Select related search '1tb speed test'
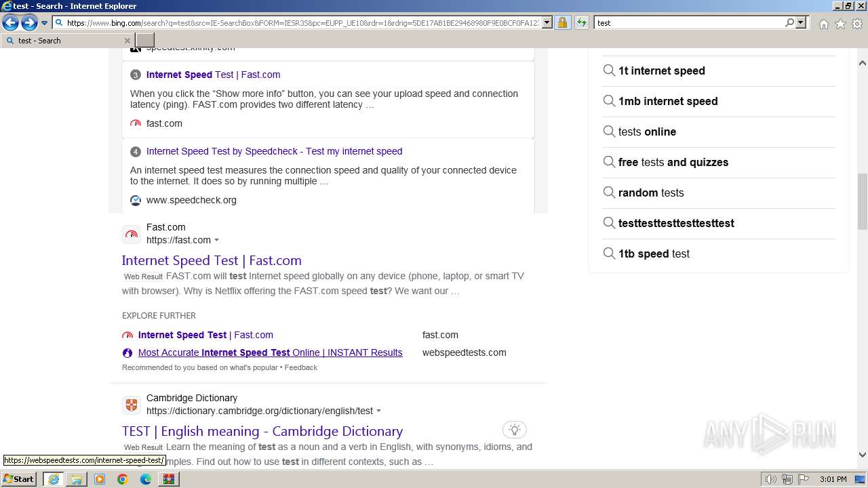 719,253
